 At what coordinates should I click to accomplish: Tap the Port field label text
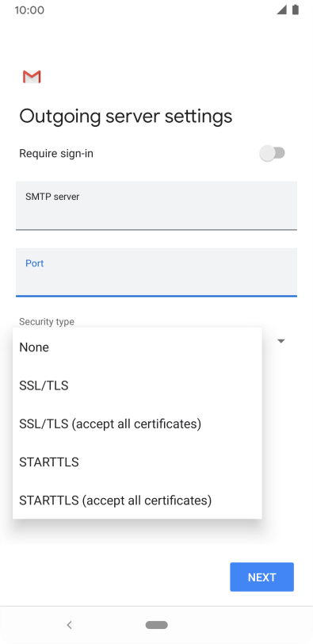point(34,263)
